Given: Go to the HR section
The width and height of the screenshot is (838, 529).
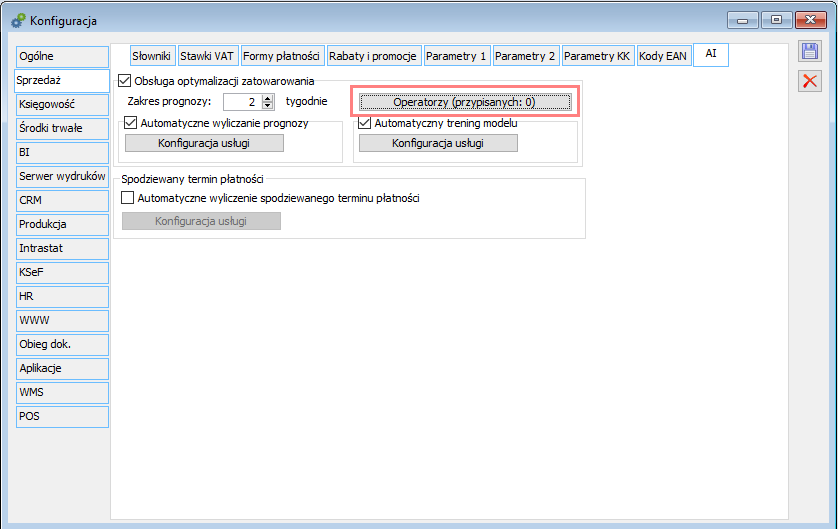Looking at the screenshot, I should pos(63,297).
